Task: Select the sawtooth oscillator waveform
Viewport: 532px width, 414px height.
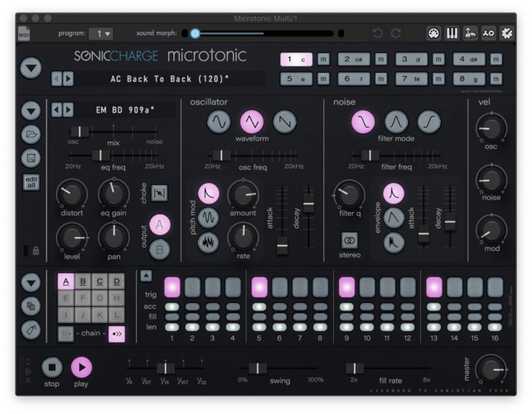Action: point(285,122)
